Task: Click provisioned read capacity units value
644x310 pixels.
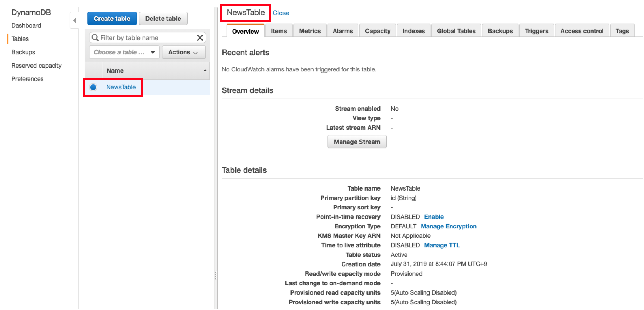Action: [424, 292]
